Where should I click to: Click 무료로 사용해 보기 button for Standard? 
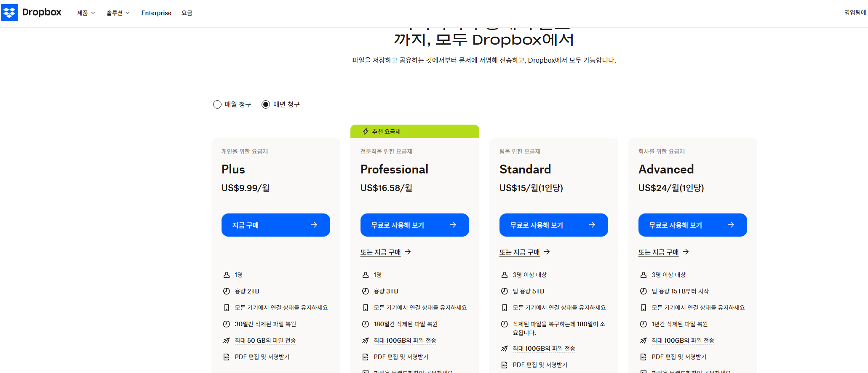coord(554,225)
